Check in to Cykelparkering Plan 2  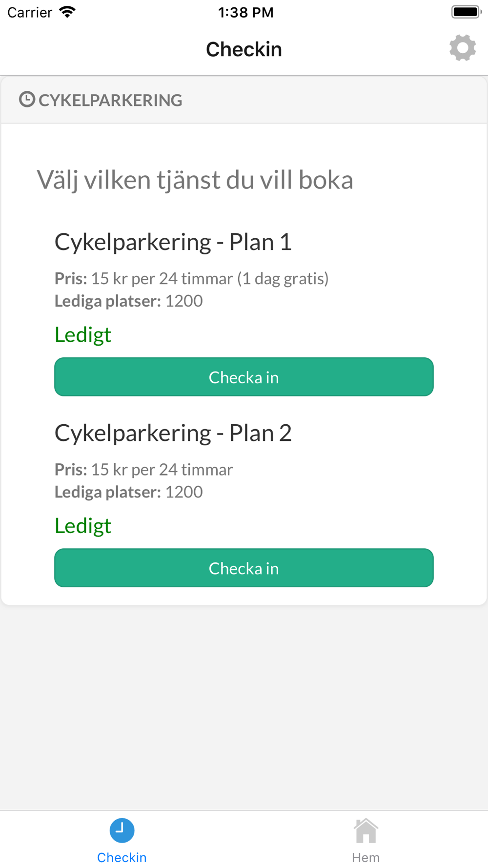point(244,568)
